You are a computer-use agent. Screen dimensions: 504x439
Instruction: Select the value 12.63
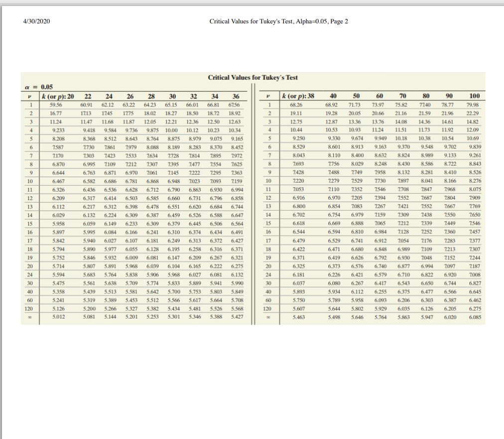(235, 122)
